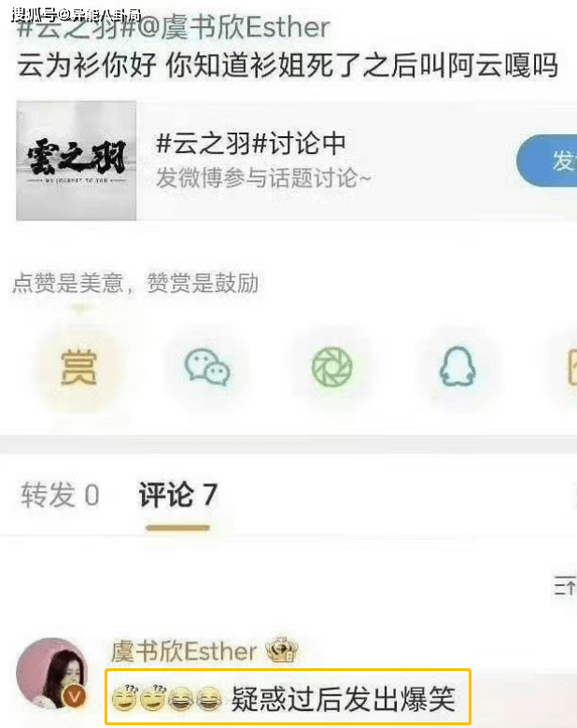
Task: Tap the partially visible share icon at right edge
Action: pos(572,367)
